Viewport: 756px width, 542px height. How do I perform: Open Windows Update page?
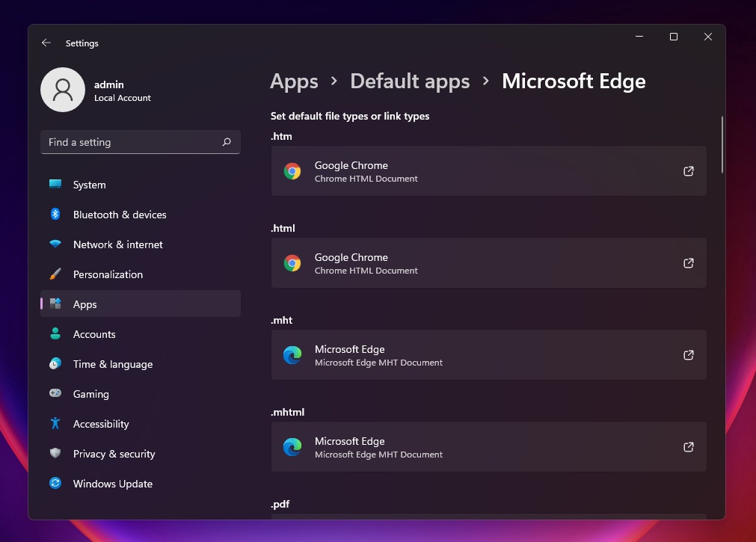pos(141,484)
